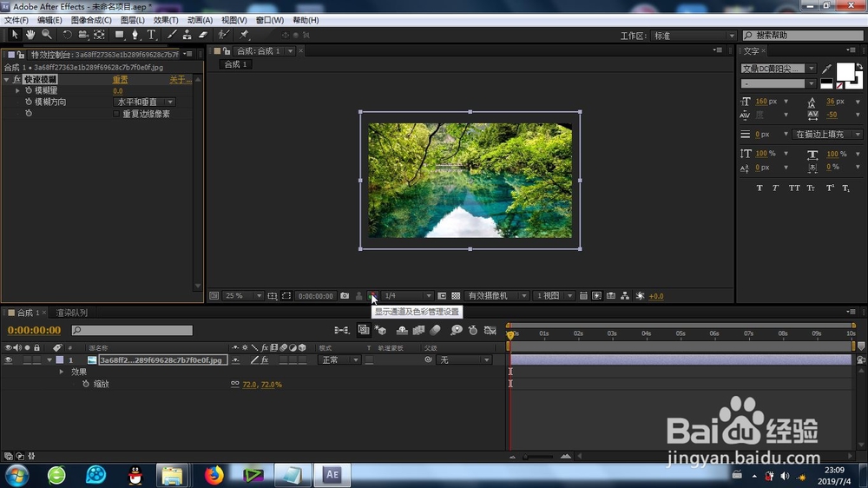
Task: Open the viewer zoom 25% dropdown
Action: [243, 296]
